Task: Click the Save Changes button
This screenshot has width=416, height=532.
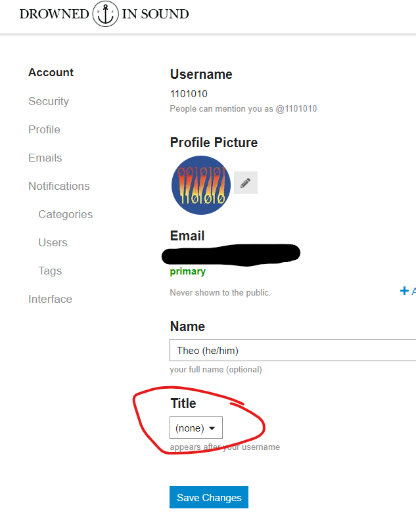Action: tap(209, 497)
